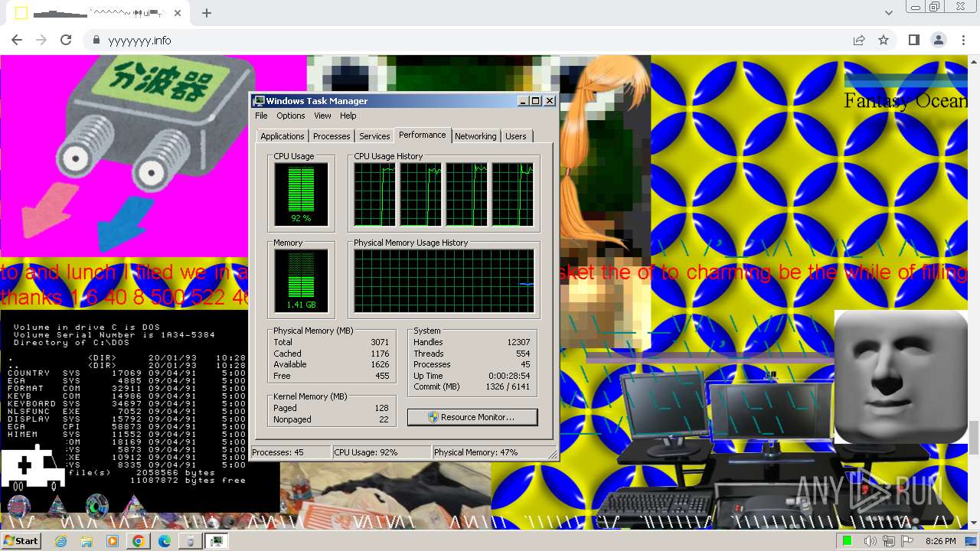Click Up Time value 0:00:28:54
Image resolution: width=980 pixels, height=551 pixels.
tap(509, 376)
